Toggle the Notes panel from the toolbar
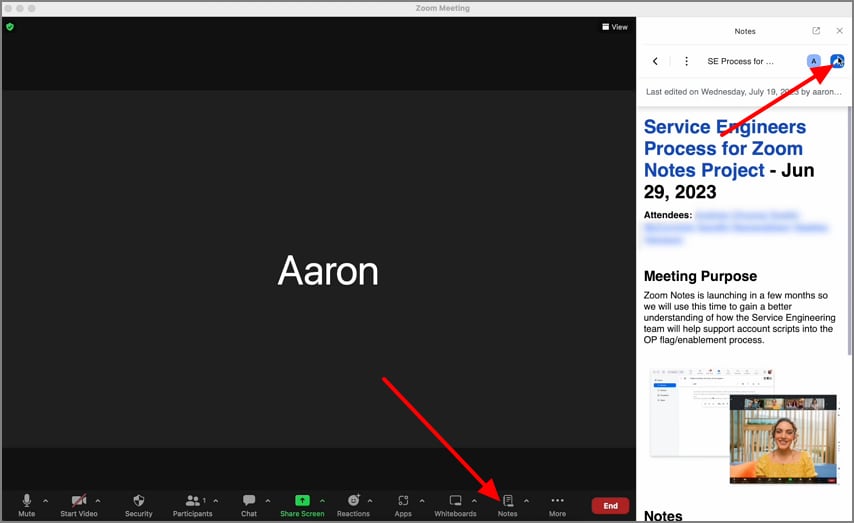 508,505
